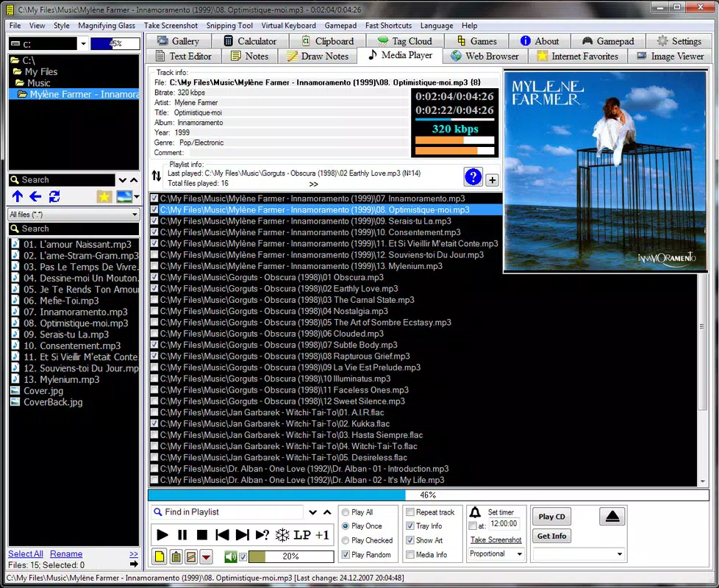Screen dimensions: 719x588
Task: Toggle the Tray Info checkbox
Action: point(410,526)
